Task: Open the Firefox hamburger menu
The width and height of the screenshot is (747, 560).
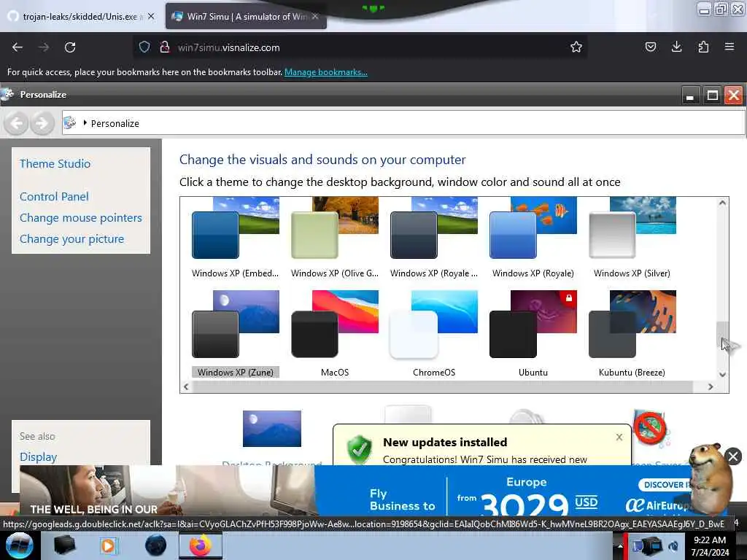Action: [x=729, y=47]
